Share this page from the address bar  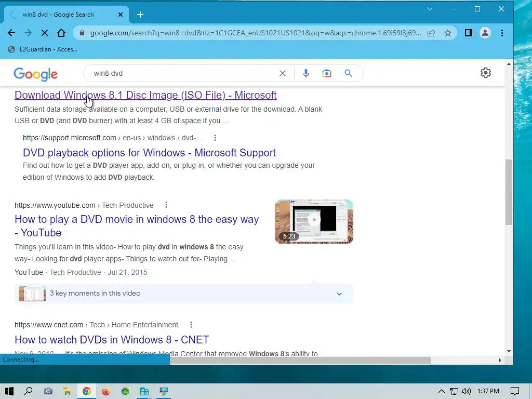click(431, 33)
